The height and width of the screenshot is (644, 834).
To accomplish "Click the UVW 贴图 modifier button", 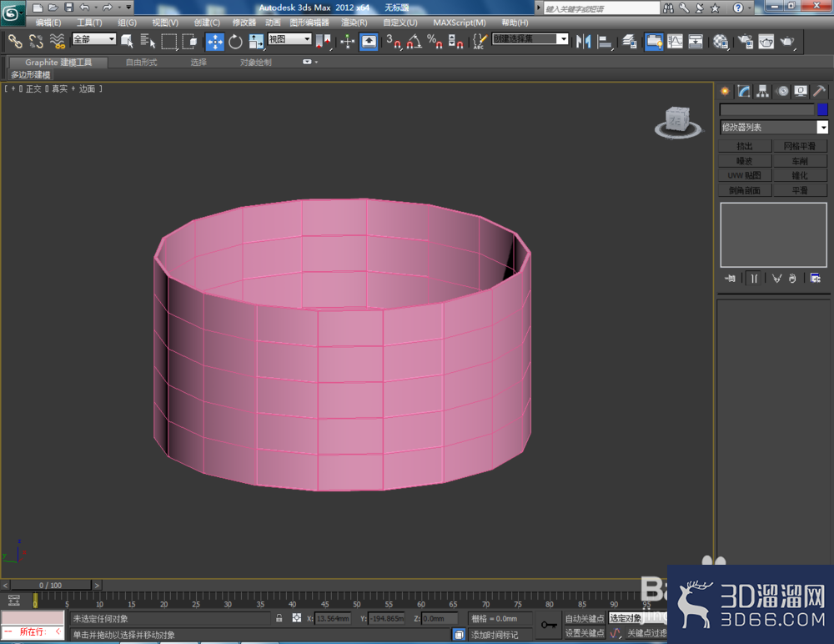I will tap(745, 175).
